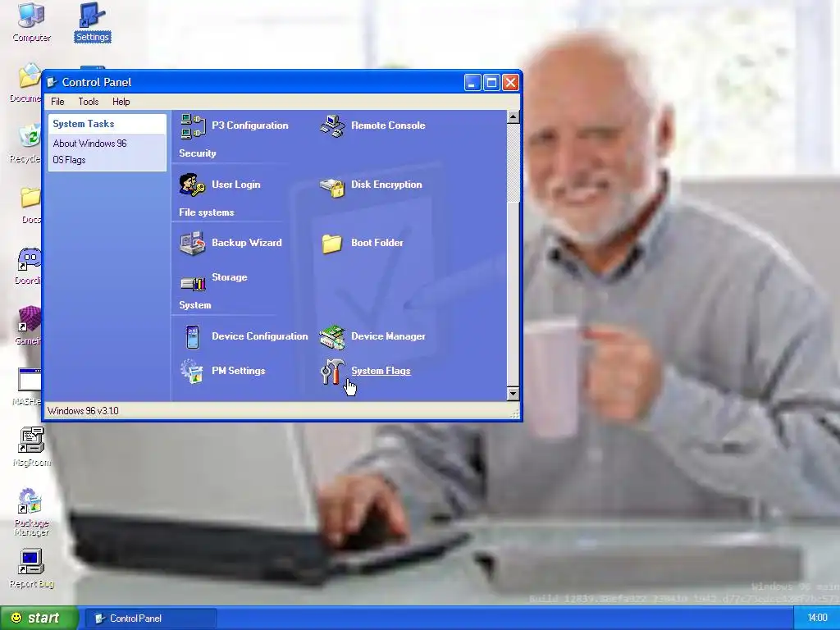Open the Boot Folder icon
Viewport: 840px width, 630px height.
(x=332, y=244)
